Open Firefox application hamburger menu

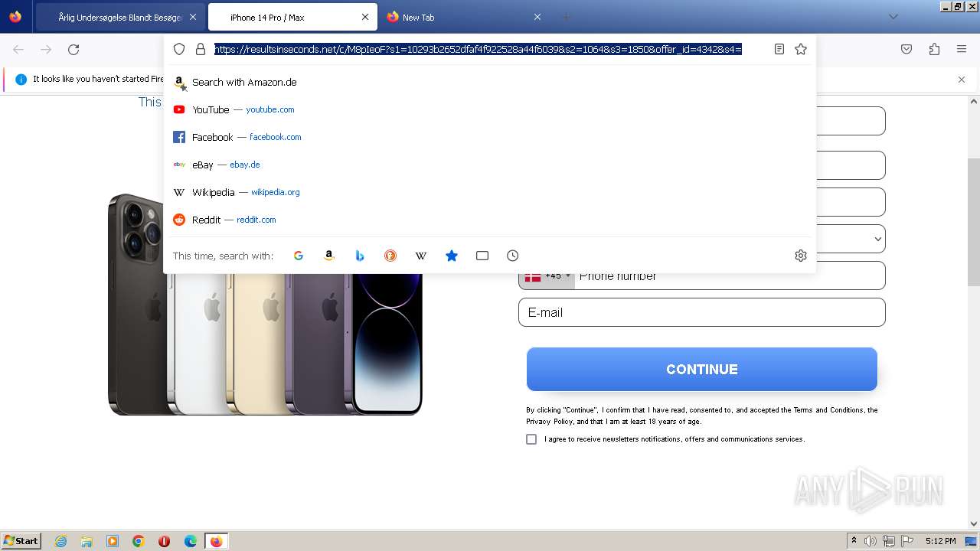pyautogui.click(x=962, y=49)
